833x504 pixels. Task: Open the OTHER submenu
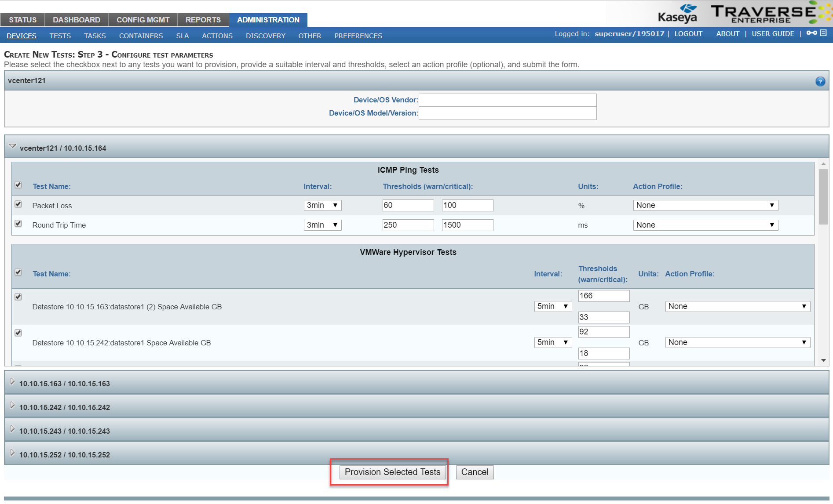[x=310, y=36]
